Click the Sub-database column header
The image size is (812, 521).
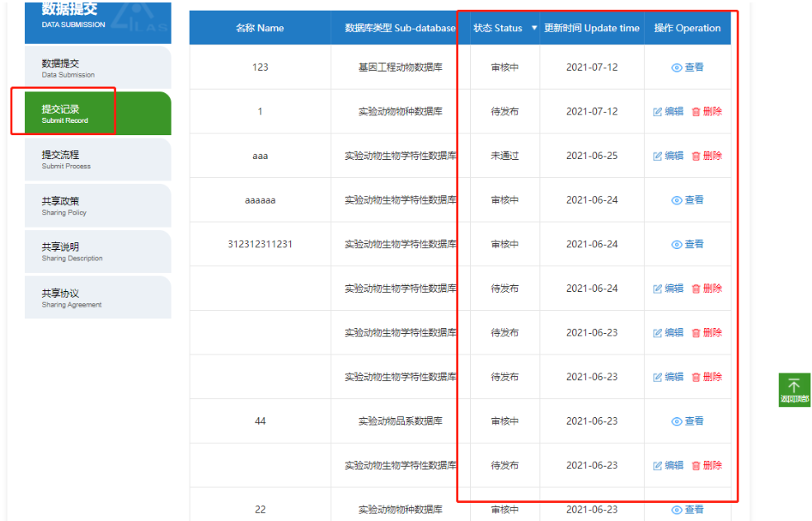click(x=400, y=28)
